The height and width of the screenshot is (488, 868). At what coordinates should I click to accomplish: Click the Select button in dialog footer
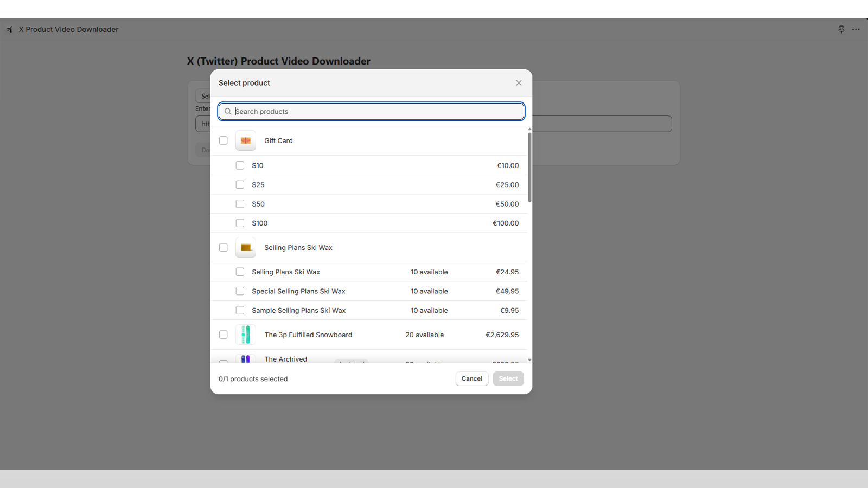(508, 379)
